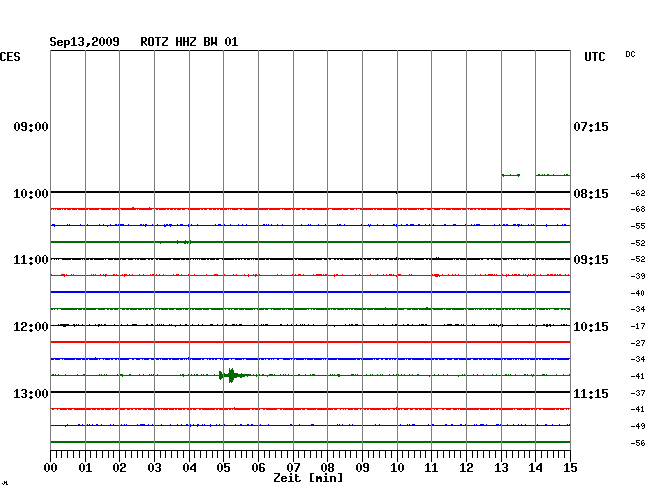Click the DC value "-56"
This screenshot has width=650, height=494.
tap(638, 443)
